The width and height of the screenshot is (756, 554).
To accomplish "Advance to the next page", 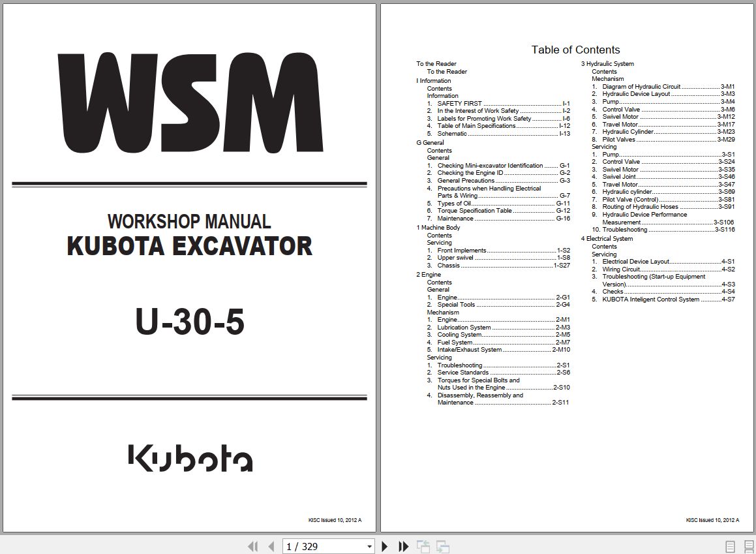I will 385,546.
